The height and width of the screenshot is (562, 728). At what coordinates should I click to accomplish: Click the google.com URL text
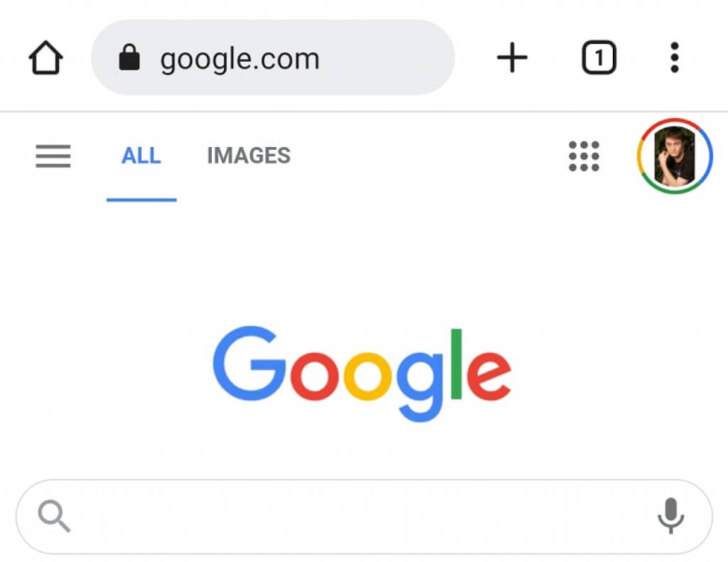click(240, 59)
